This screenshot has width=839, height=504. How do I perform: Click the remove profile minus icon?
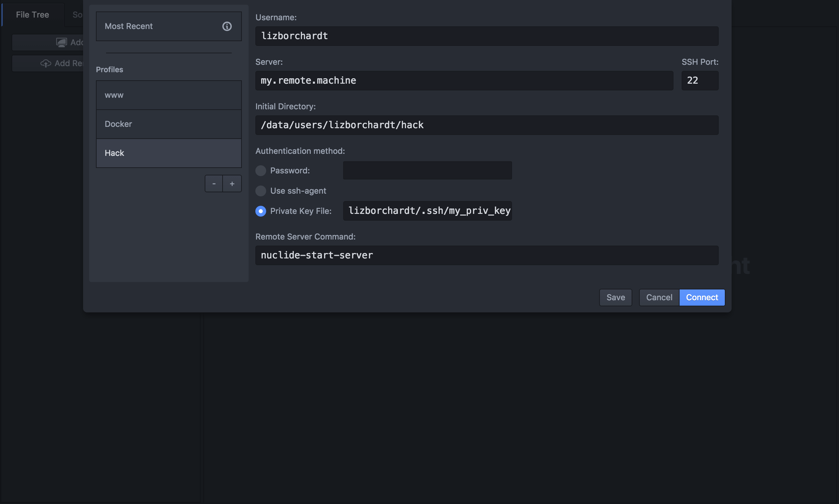[x=214, y=183]
